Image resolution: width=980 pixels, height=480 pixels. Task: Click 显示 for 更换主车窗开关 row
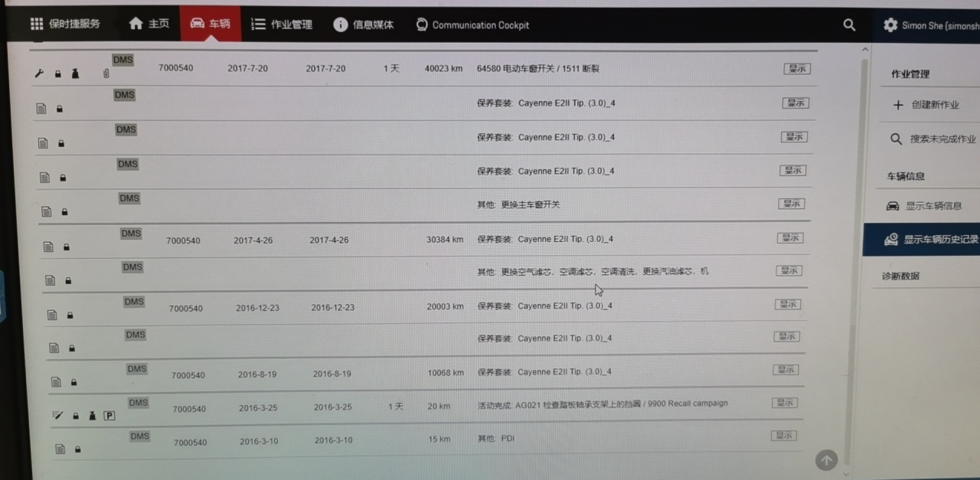coord(791,204)
